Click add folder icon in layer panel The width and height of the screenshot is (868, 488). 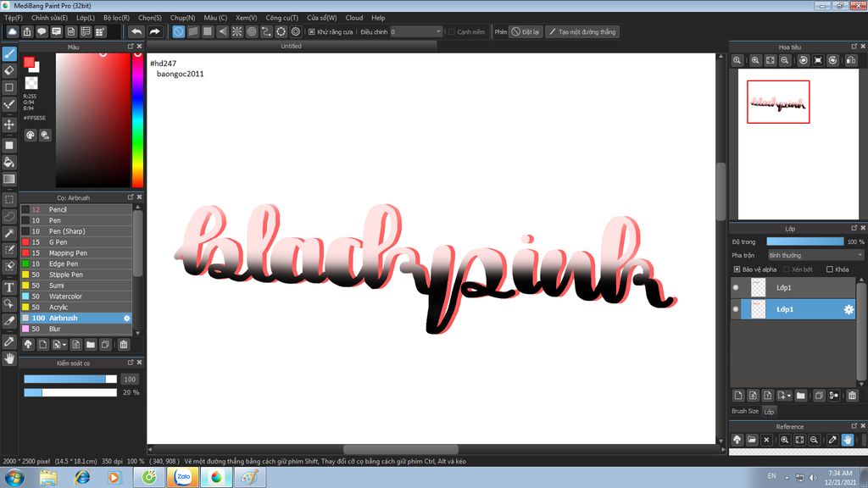pos(800,395)
